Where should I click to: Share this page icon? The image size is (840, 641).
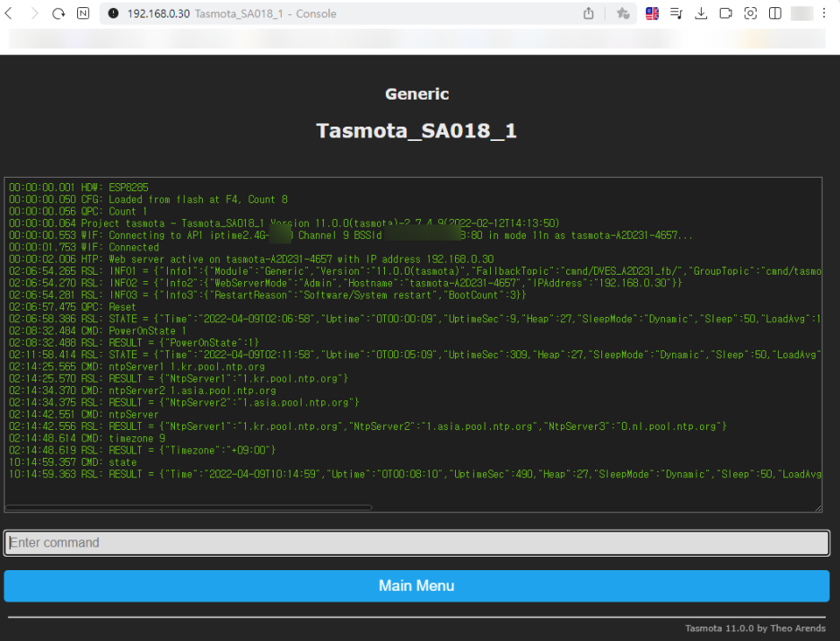coord(588,13)
